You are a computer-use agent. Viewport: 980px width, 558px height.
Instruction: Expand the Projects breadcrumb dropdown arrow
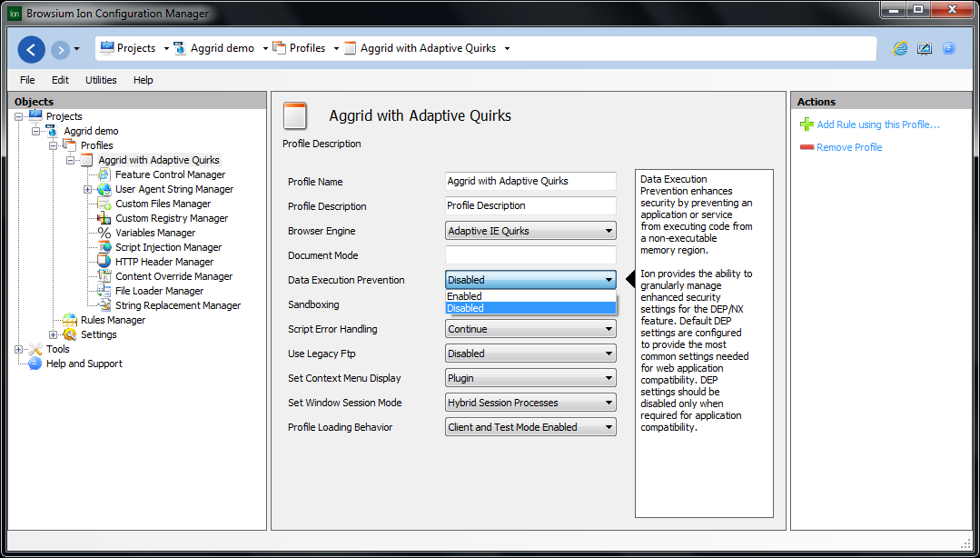point(166,48)
